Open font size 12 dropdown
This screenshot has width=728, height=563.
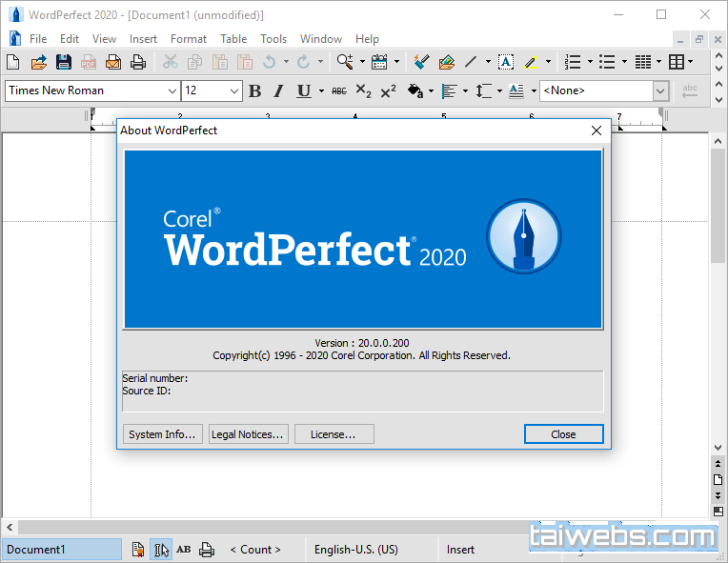[x=234, y=90]
